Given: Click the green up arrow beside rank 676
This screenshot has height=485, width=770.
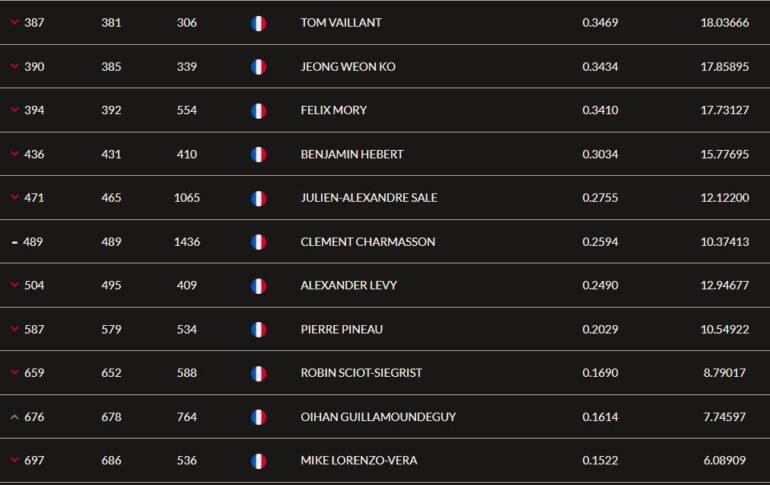Looking at the screenshot, I should coord(15,417).
